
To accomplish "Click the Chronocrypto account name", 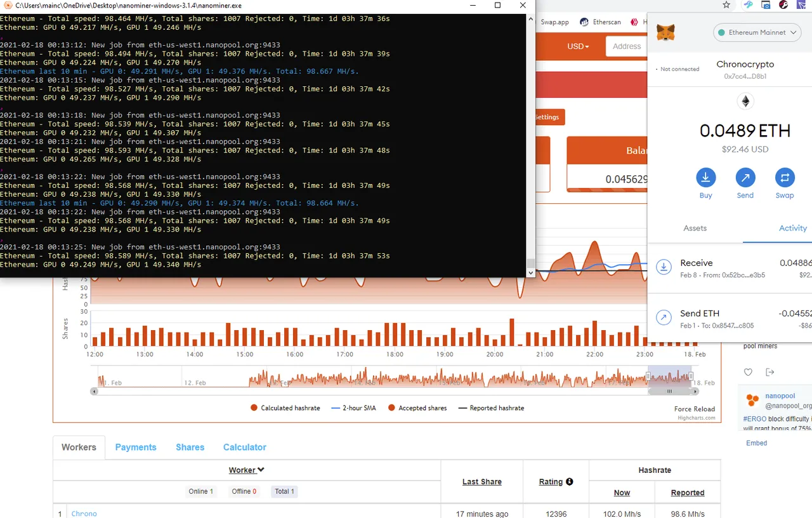I will 745,64.
